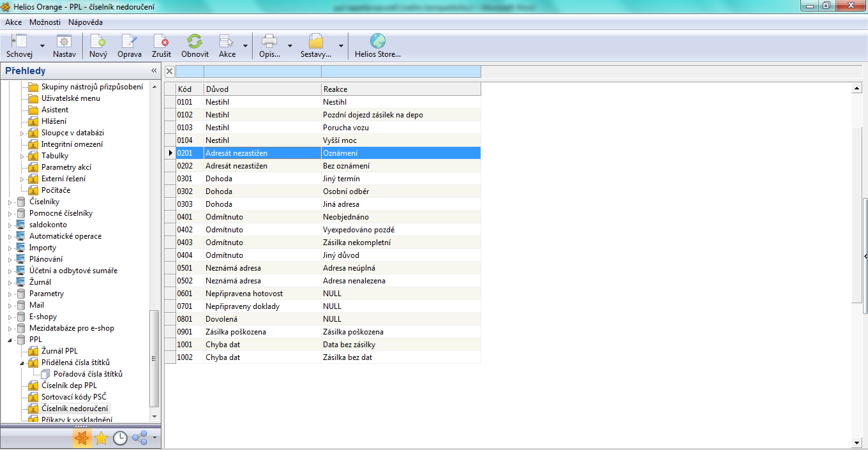Click the Schovej toolbar icon
This screenshot has width=868, height=450.
(19, 41)
